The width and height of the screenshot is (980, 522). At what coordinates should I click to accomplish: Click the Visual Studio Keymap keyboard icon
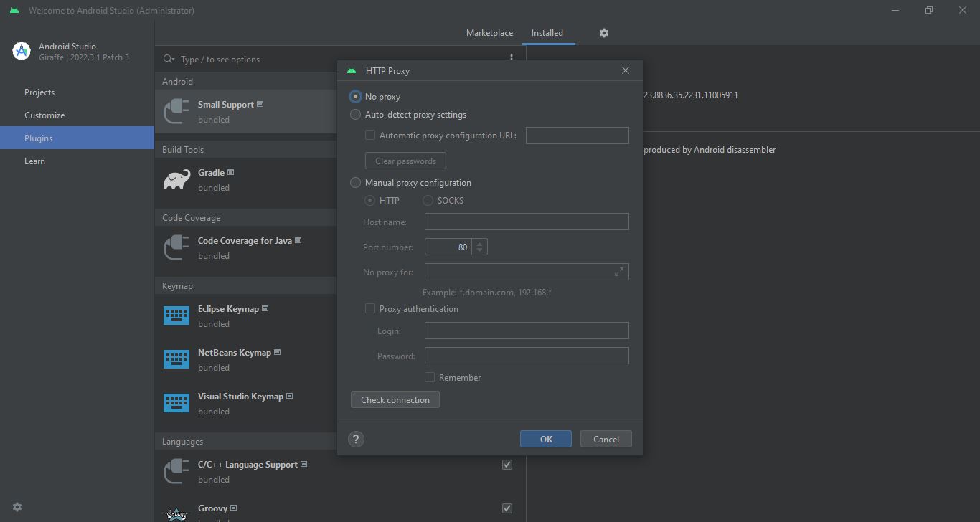pyautogui.click(x=176, y=403)
